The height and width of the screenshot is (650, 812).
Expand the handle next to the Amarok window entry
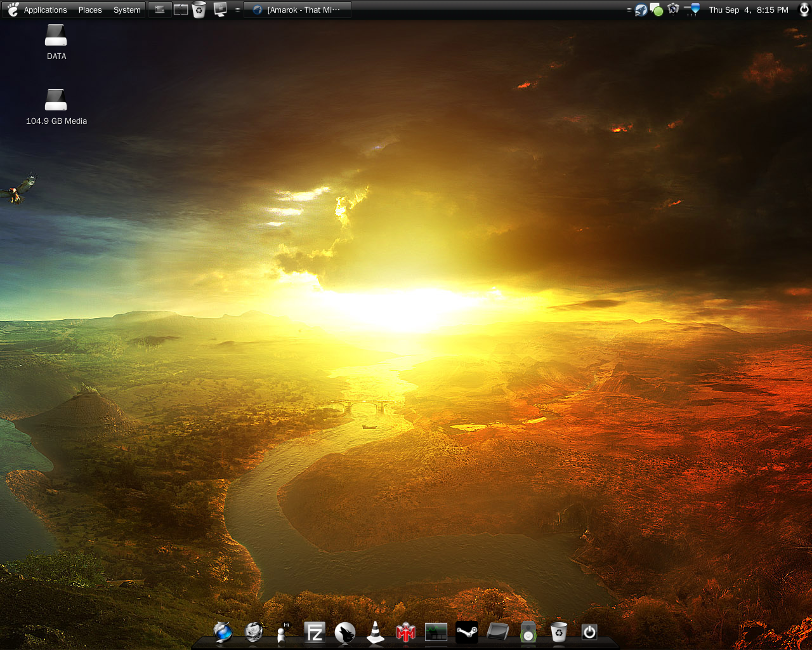pyautogui.click(x=237, y=10)
